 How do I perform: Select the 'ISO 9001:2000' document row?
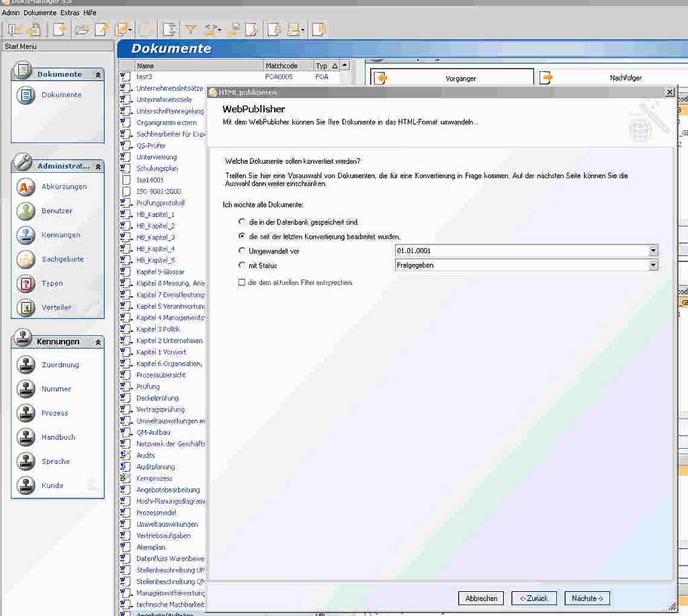(x=159, y=191)
